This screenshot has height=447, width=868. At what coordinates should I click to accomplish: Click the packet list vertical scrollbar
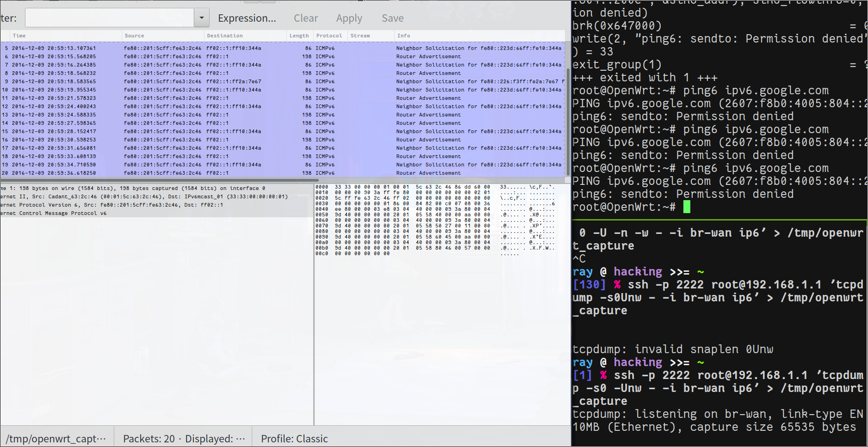(x=568, y=122)
